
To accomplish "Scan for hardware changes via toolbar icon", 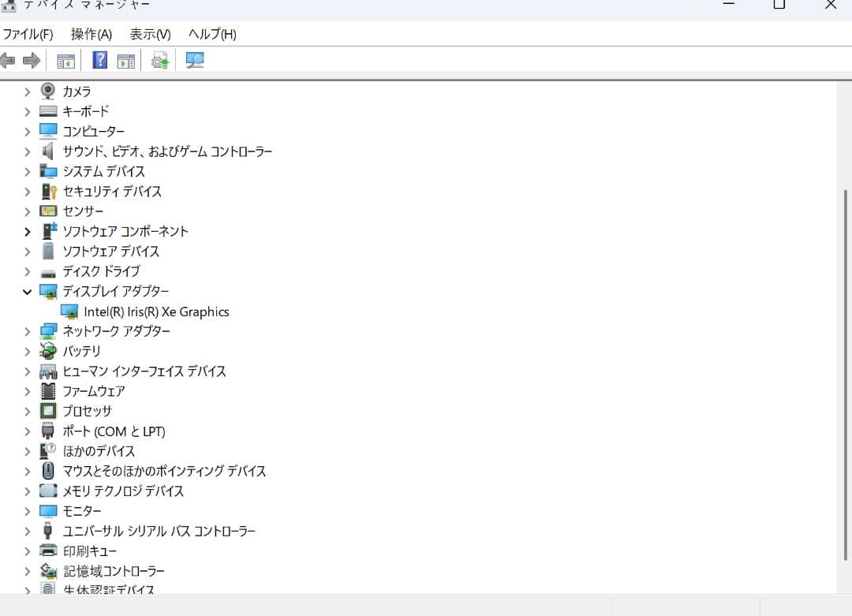I will coord(159,60).
